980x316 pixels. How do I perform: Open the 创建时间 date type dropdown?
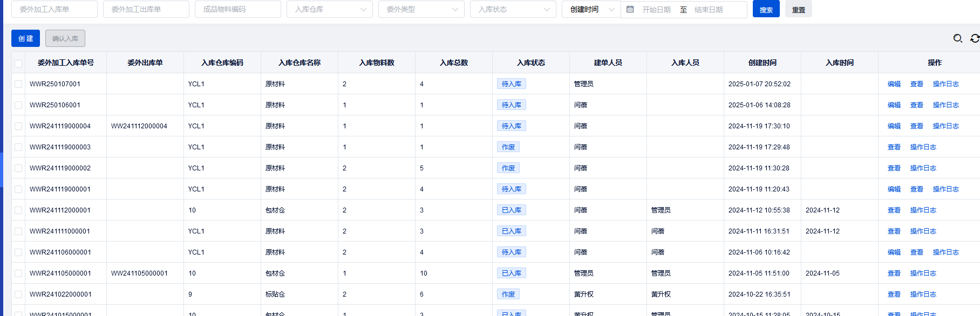(591, 9)
